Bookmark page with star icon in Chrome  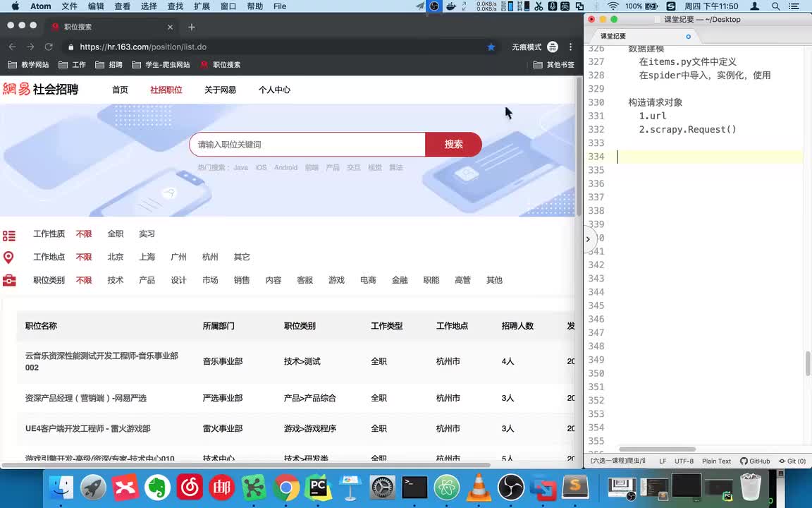[491, 47]
